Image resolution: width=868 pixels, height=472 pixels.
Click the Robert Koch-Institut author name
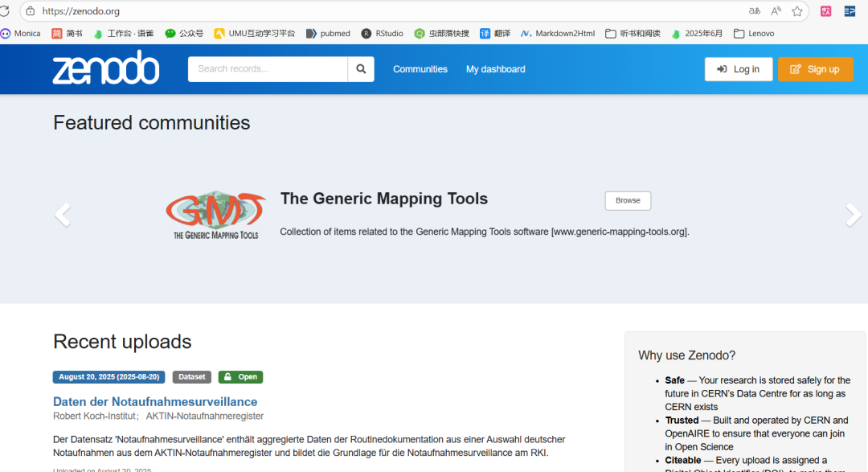point(94,416)
